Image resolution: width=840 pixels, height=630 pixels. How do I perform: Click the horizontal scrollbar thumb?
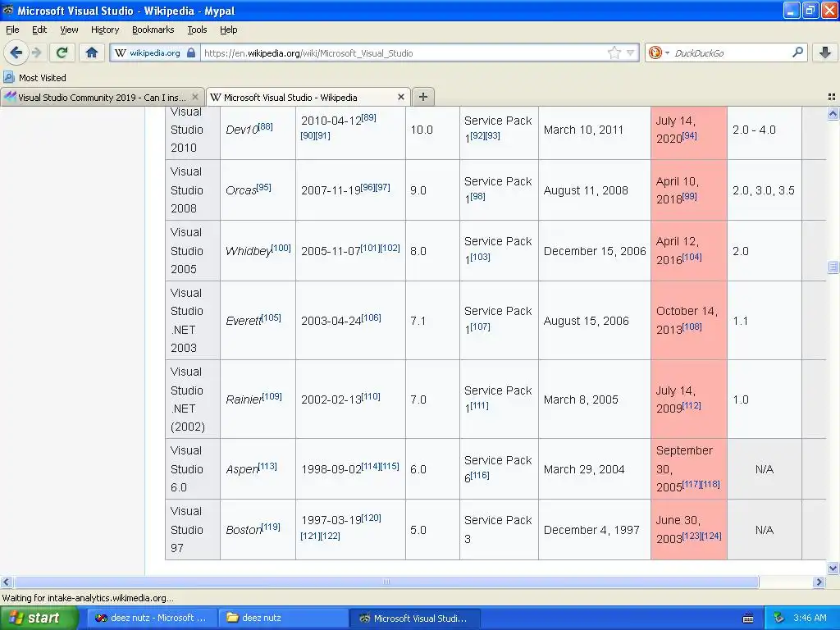coord(386,582)
